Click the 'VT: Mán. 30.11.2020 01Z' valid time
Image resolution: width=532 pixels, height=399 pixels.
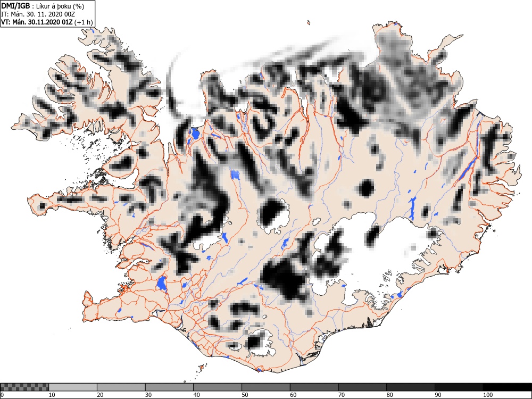pyautogui.click(x=37, y=22)
